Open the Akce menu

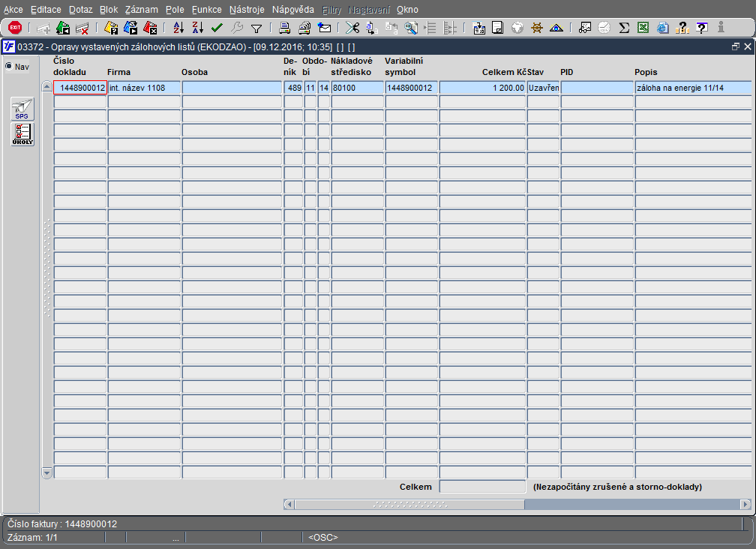[13, 10]
